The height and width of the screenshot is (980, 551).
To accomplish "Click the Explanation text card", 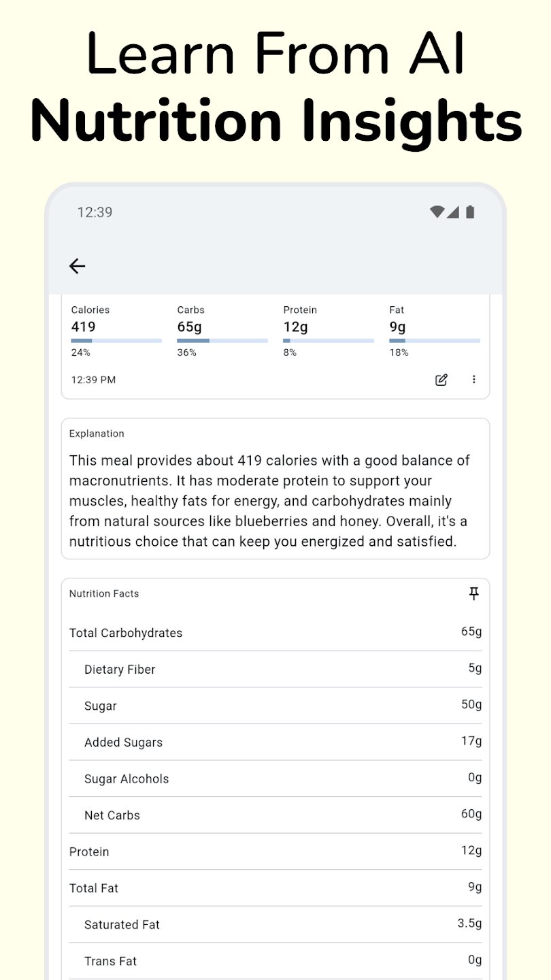I will (275, 490).
